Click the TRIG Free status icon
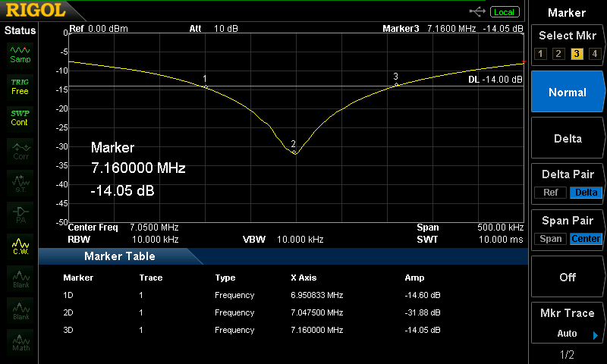The width and height of the screenshot is (607, 364). coord(20,86)
